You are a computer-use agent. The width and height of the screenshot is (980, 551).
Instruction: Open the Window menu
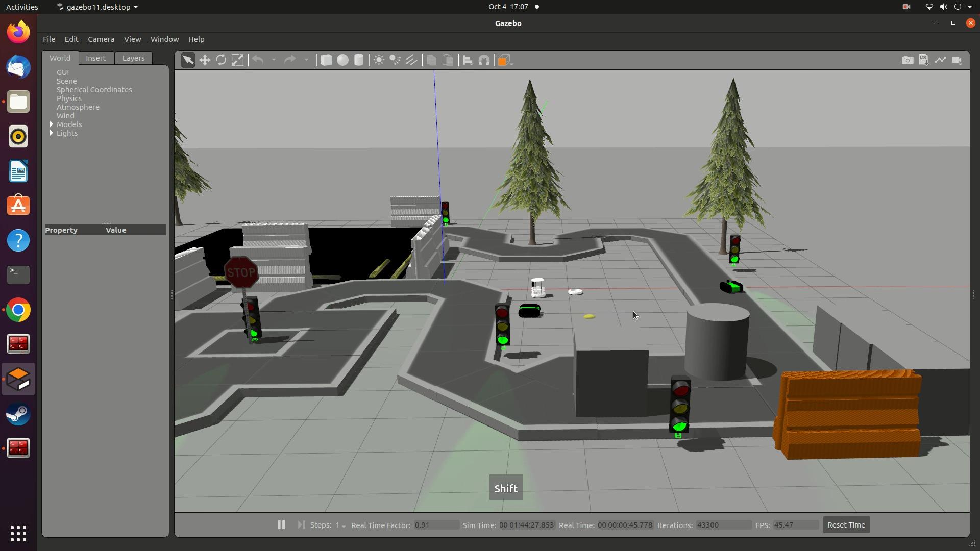point(164,39)
